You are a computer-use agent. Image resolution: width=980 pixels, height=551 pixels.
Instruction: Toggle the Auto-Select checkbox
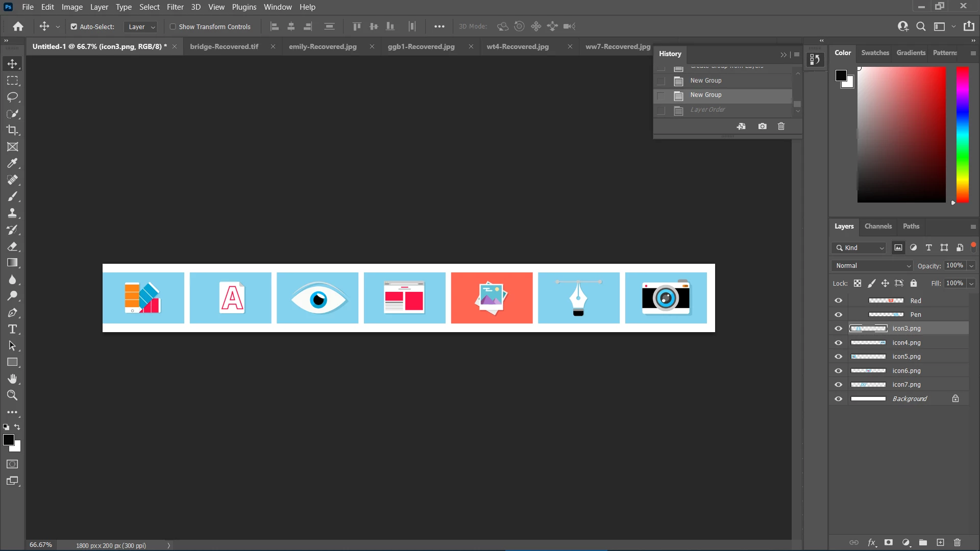coord(73,27)
